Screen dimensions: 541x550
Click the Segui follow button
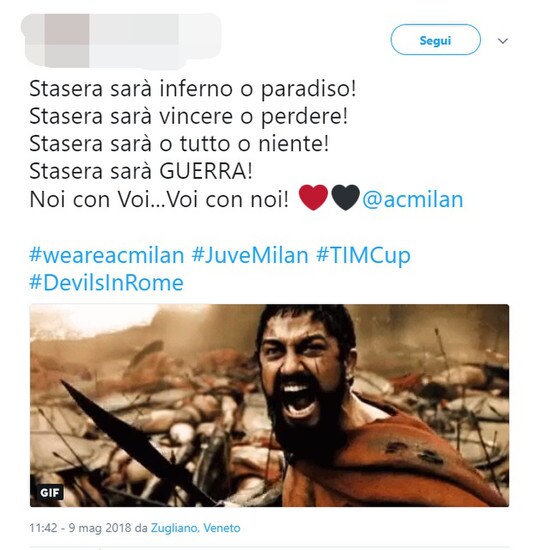coord(435,40)
